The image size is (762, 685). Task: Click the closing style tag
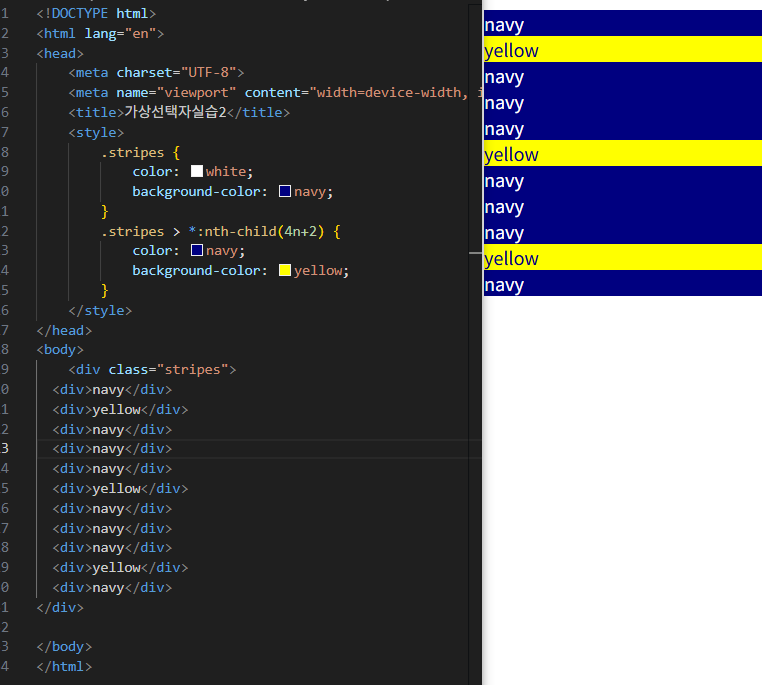click(100, 310)
